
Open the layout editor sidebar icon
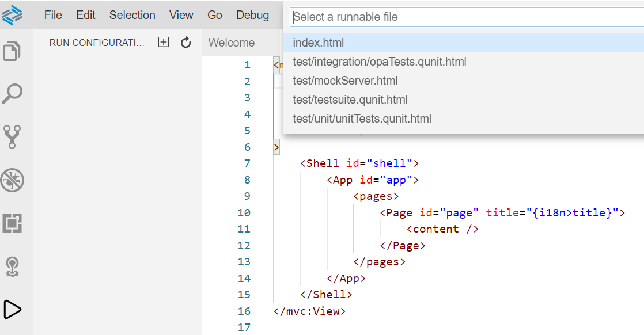[13, 223]
